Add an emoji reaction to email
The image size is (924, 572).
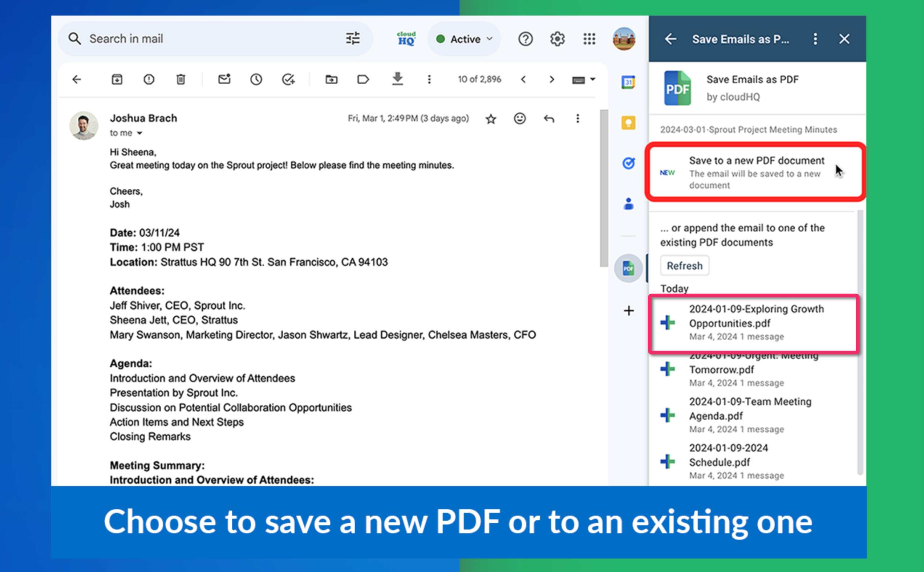[520, 119]
